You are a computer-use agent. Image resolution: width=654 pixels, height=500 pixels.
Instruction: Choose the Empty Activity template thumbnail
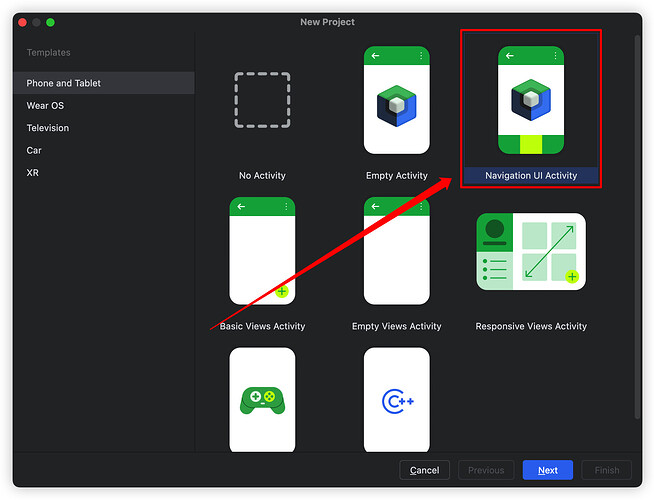397,100
